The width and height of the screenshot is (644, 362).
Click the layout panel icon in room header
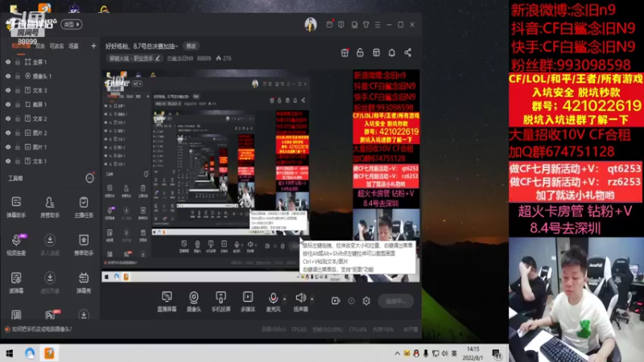pyautogui.click(x=376, y=52)
